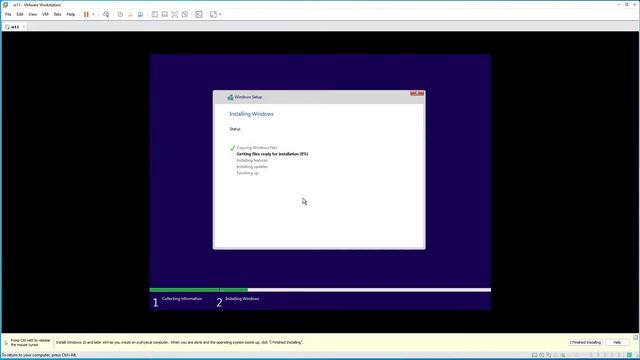Click the 'Installing updates' step

252,167
